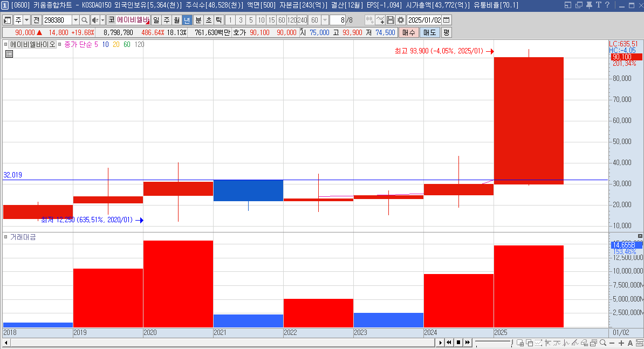Select the 틱 (tick) chart period

tap(219, 20)
